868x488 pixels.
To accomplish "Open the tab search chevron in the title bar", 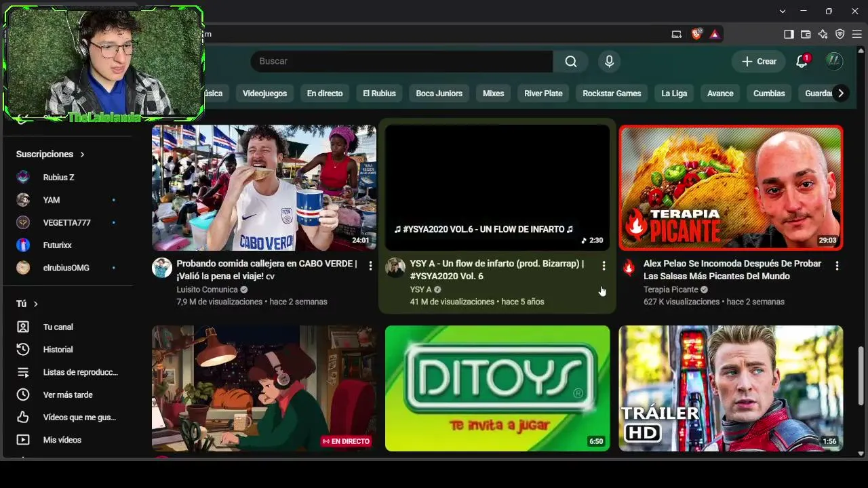I will [x=783, y=11].
